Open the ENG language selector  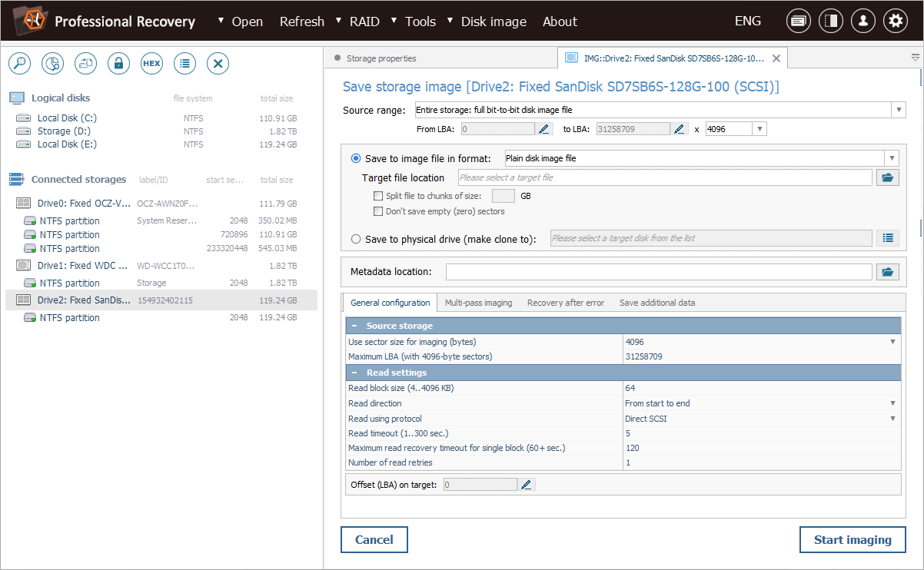748,21
